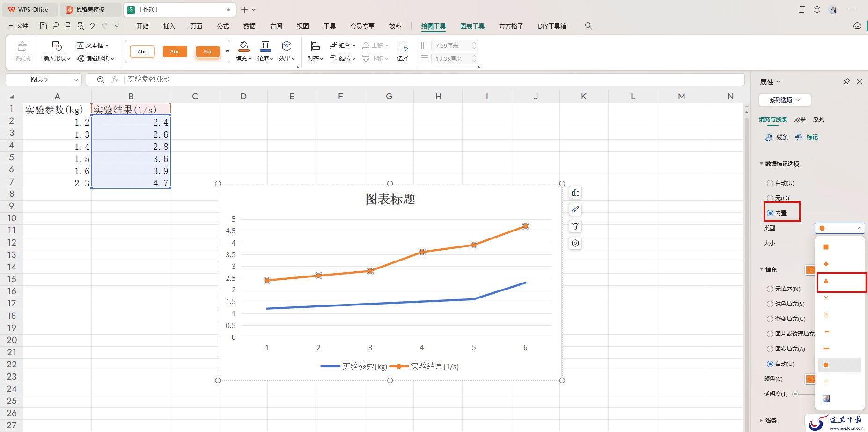
Task: Click the Line (线条) sub-tab button
Action: click(777, 137)
